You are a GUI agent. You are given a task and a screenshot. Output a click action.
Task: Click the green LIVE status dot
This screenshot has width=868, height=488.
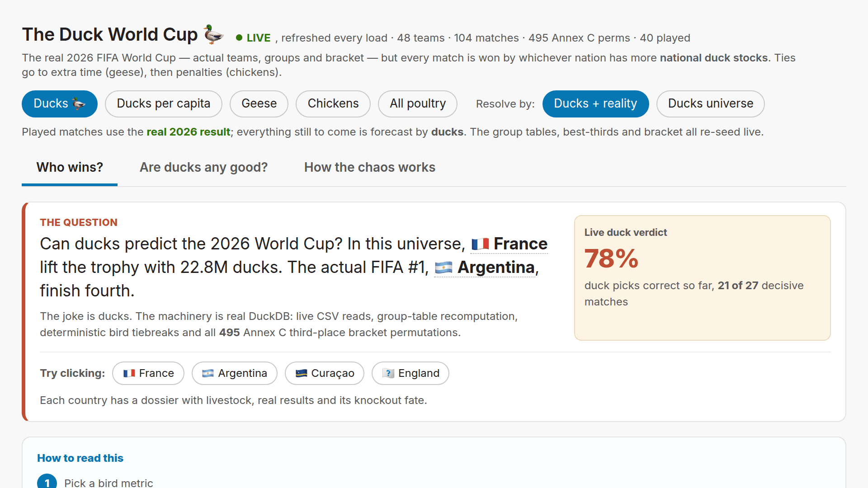tap(239, 38)
